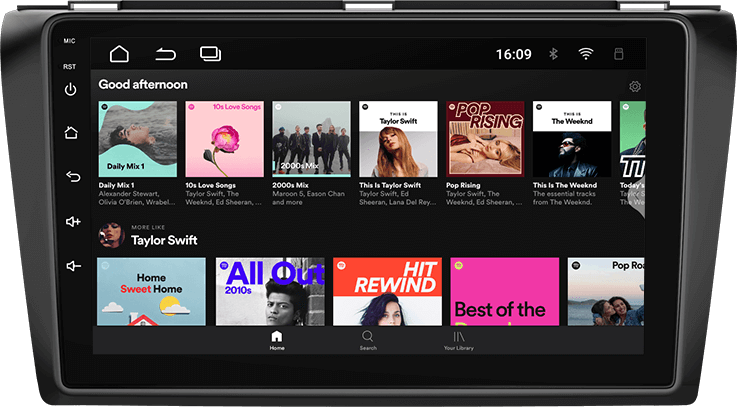Image resolution: width=737 pixels, height=407 pixels.
Task: Tap the Android home icon in top bar
Action: (119, 54)
